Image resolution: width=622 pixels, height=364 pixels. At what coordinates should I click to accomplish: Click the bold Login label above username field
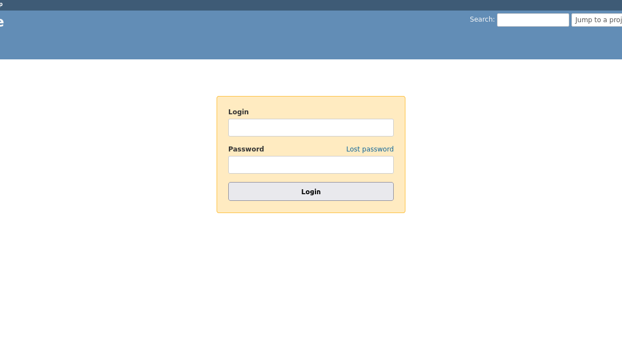tap(238, 112)
